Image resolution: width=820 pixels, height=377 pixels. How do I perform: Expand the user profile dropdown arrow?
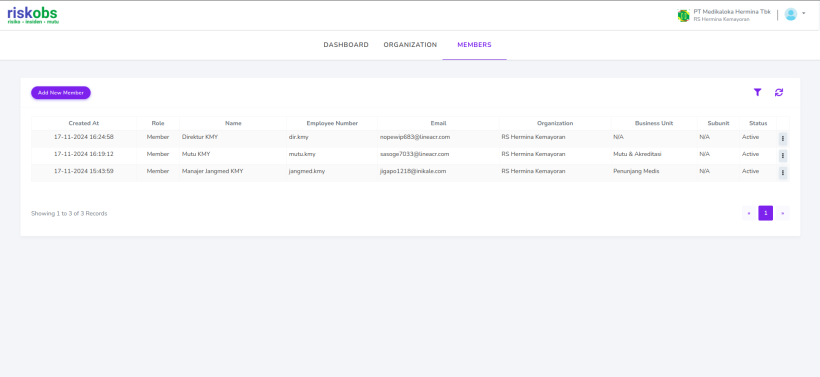point(804,13)
